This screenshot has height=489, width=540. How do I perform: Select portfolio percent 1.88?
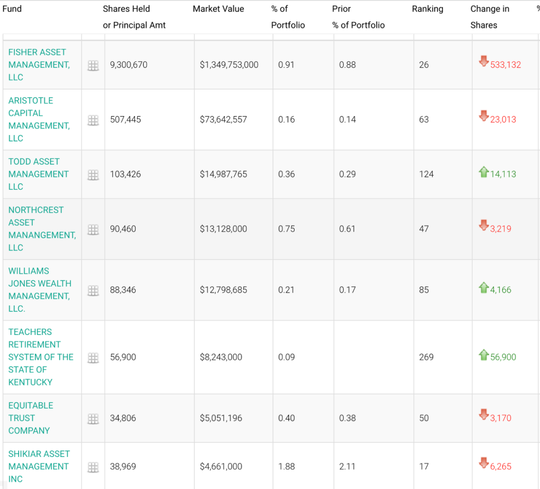coord(287,467)
